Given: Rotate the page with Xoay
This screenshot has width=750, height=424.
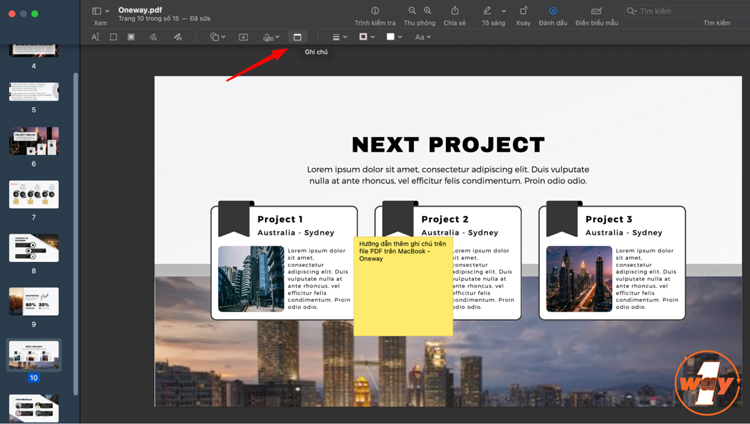Looking at the screenshot, I should (x=523, y=11).
